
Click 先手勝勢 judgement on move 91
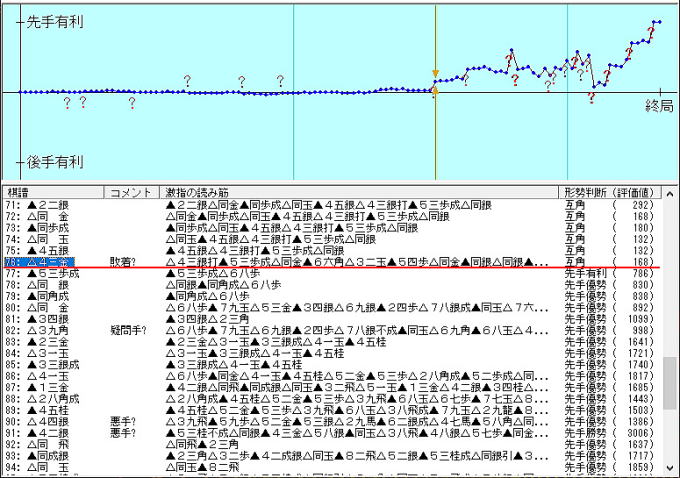(585, 433)
